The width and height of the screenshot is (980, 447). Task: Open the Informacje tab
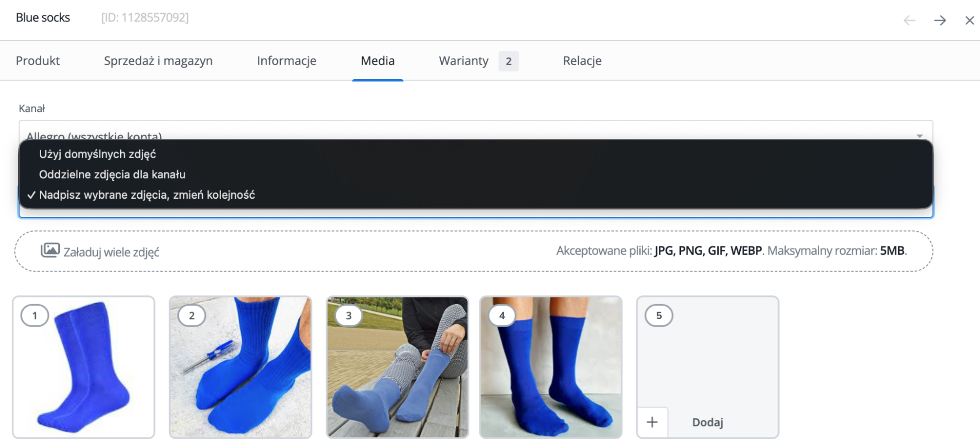tap(286, 61)
